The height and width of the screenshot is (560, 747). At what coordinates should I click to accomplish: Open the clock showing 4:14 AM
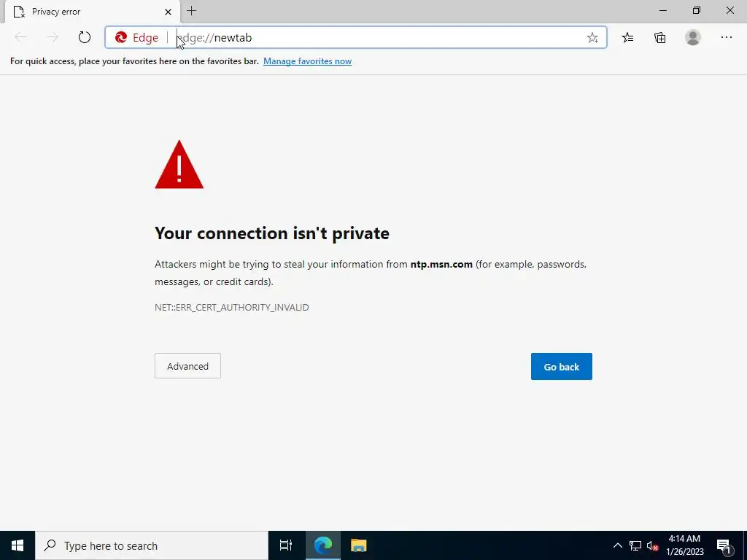click(684, 545)
